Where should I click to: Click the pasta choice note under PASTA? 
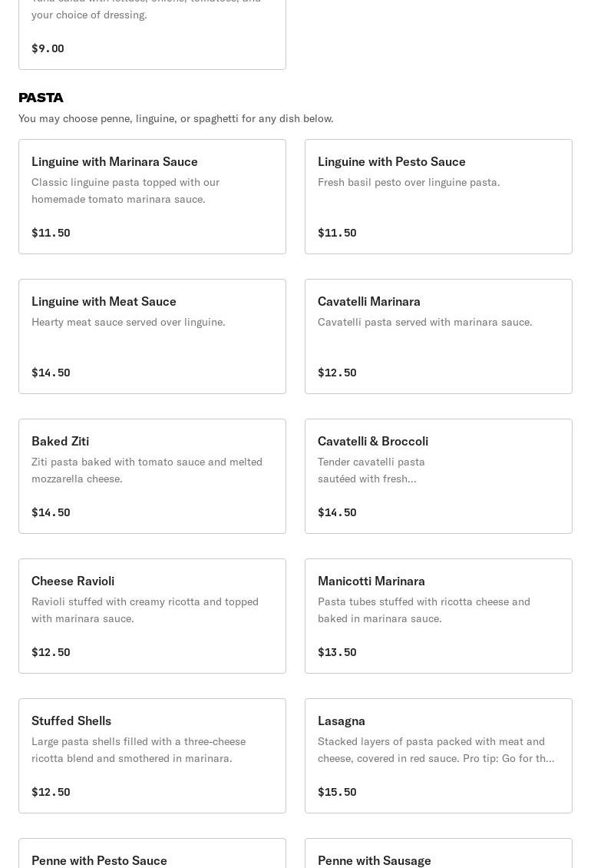176,118
